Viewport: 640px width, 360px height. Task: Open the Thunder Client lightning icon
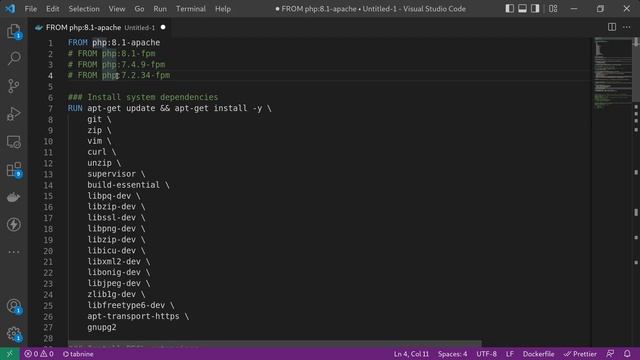[x=14, y=224]
